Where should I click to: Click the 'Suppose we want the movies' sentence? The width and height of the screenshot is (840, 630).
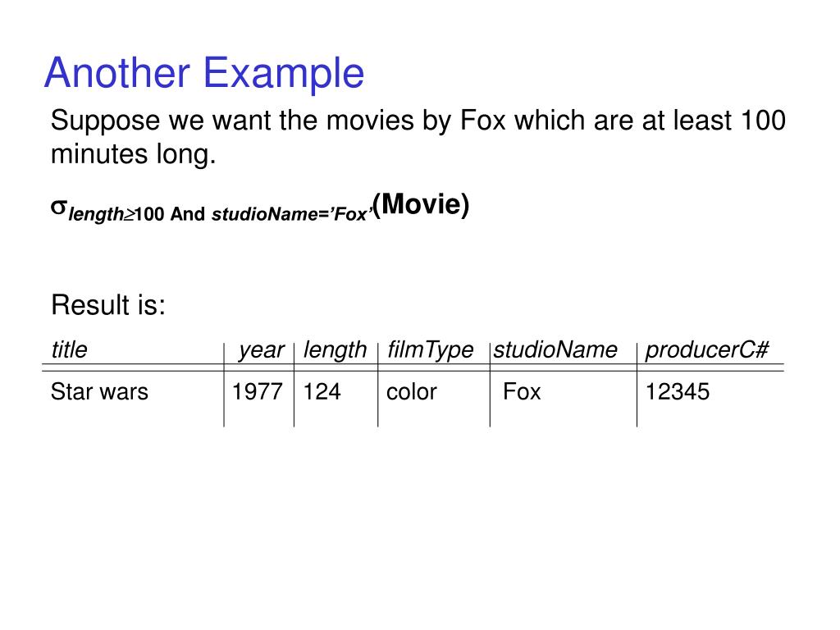(x=418, y=137)
